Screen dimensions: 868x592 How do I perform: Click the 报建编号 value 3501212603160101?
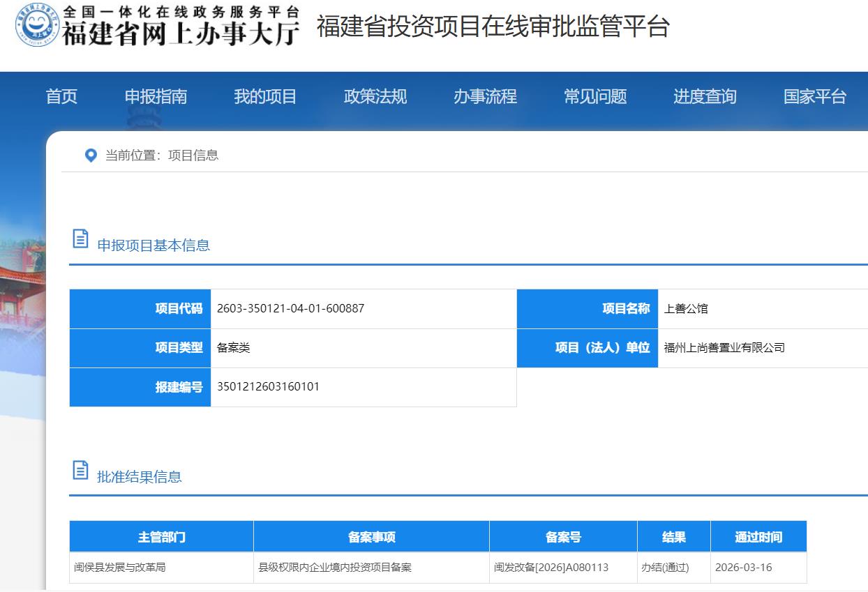[x=268, y=386]
